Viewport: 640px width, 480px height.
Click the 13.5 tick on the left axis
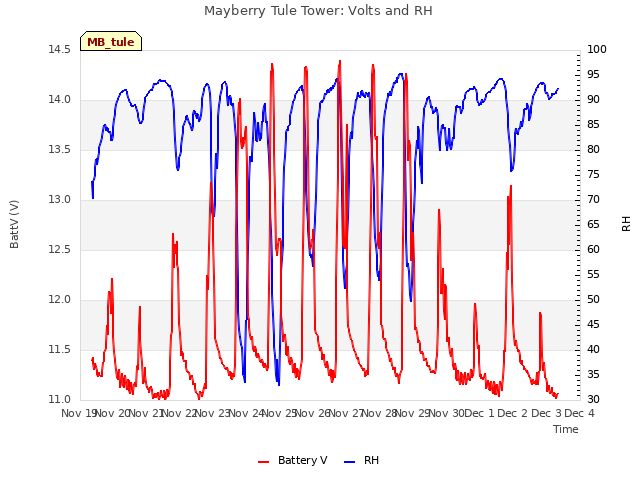pyautogui.click(x=60, y=149)
